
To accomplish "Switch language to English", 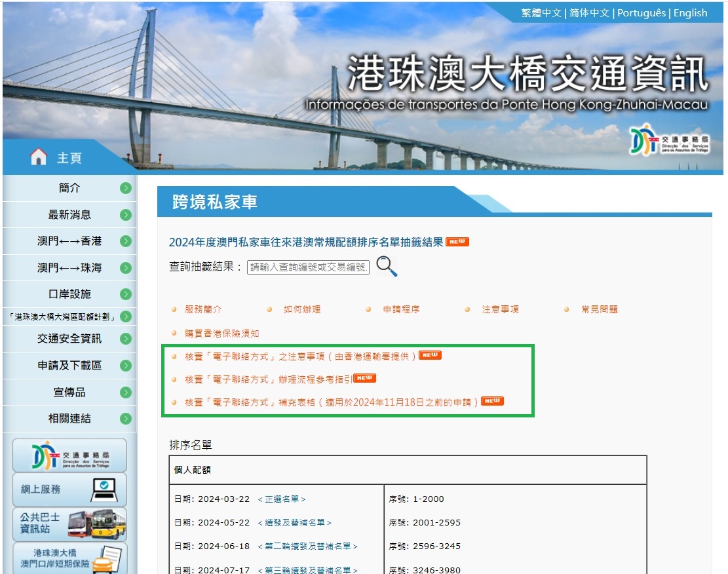I will pyautogui.click(x=690, y=13).
